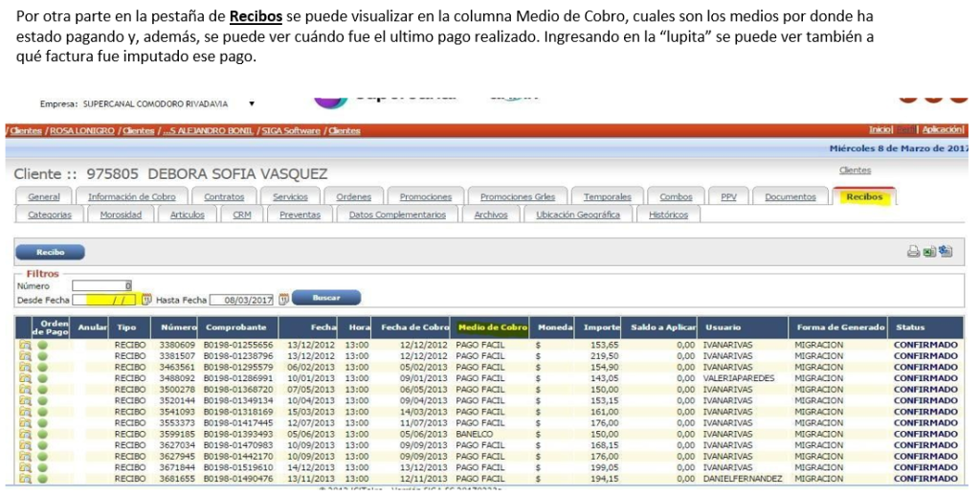This screenshot has height=496, width=980.
Task: Sort by the Medio de Cobro column header
Action: tap(493, 327)
